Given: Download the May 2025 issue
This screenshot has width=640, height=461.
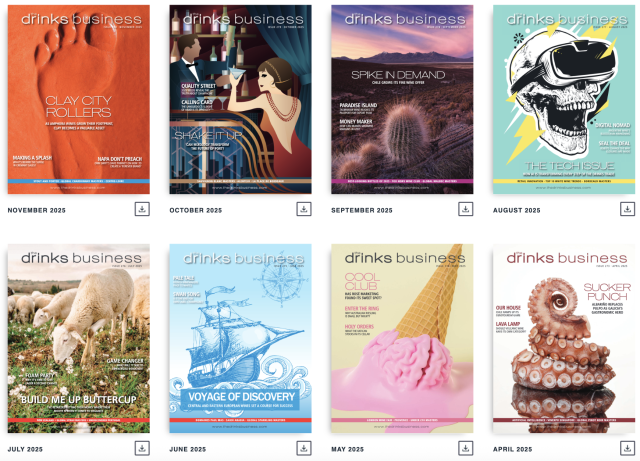Looking at the screenshot, I should 465,448.
